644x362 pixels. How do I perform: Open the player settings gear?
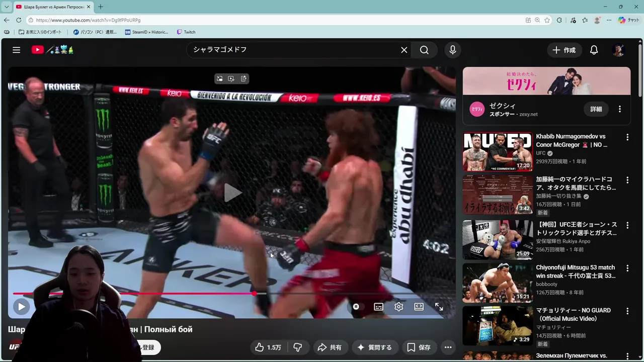tap(399, 307)
